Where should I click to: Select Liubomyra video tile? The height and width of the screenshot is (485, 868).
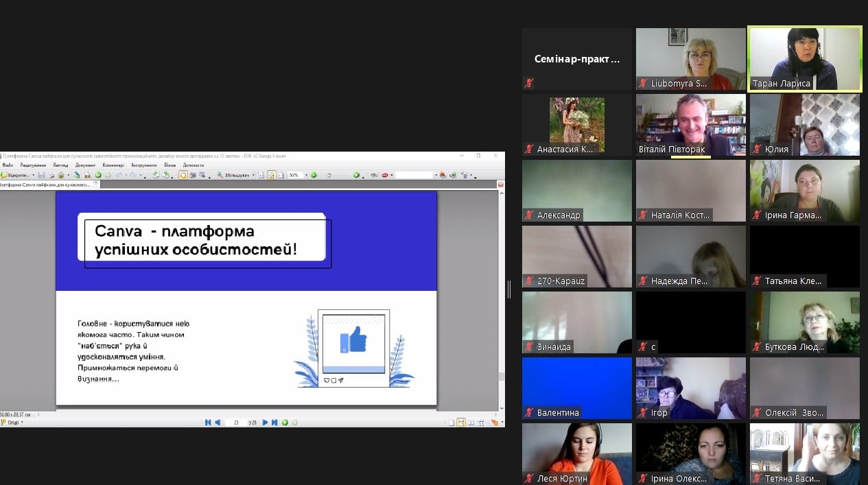(x=691, y=59)
